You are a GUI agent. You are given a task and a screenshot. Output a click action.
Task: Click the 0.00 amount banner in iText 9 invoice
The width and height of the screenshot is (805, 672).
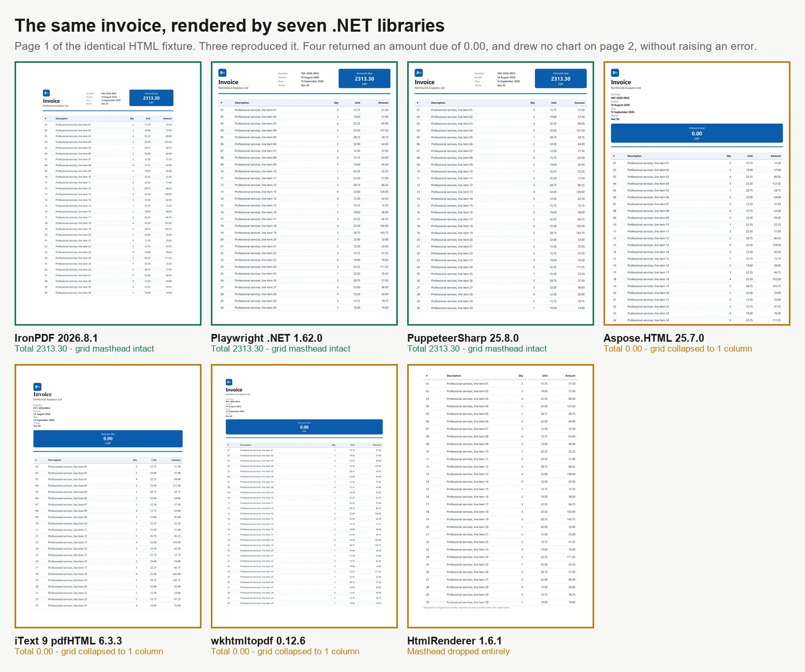[108, 439]
